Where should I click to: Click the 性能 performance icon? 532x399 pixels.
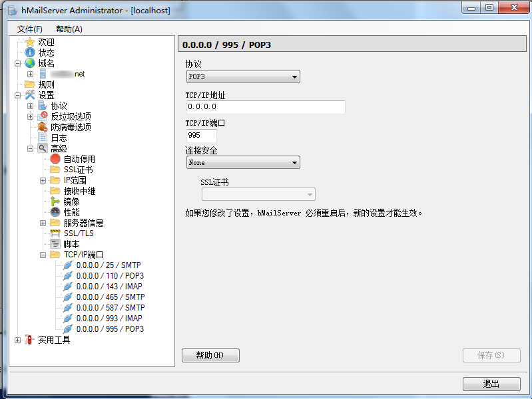(x=55, y=212)
